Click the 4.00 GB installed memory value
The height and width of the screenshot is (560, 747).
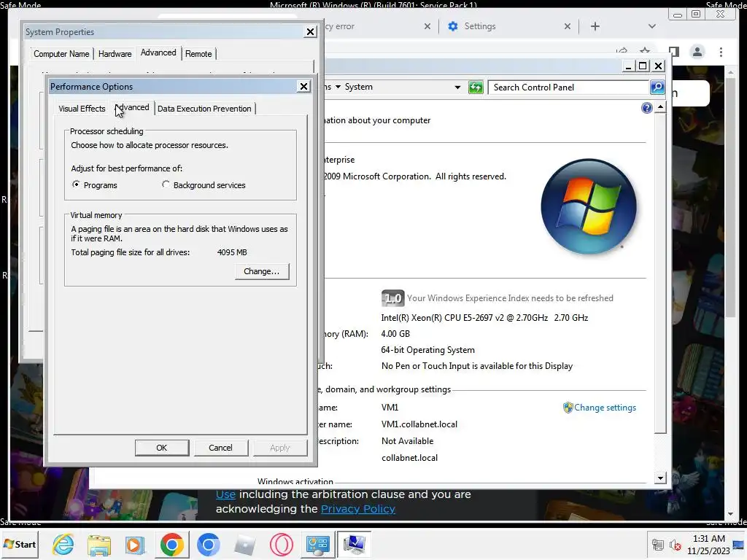[x=395, y=334]
